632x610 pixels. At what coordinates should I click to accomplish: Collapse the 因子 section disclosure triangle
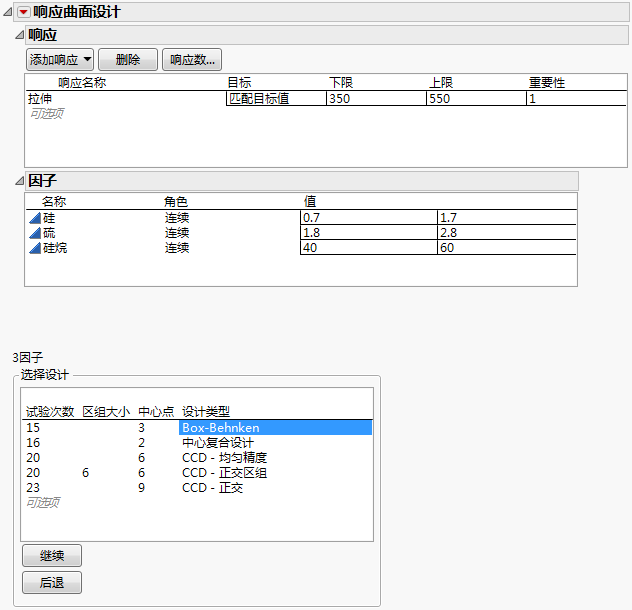[x=19, y=180]
